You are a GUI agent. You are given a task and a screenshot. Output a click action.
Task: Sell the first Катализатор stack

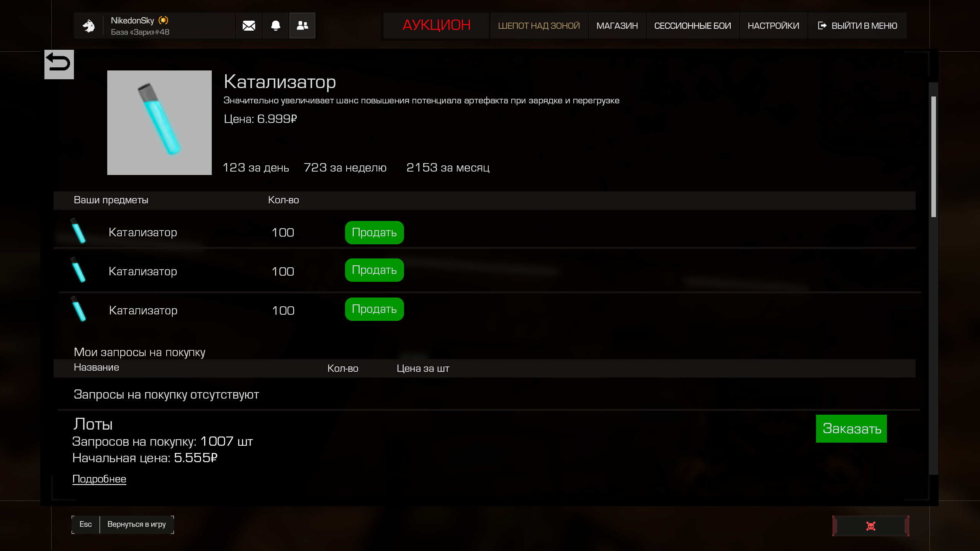click(374, 232)
